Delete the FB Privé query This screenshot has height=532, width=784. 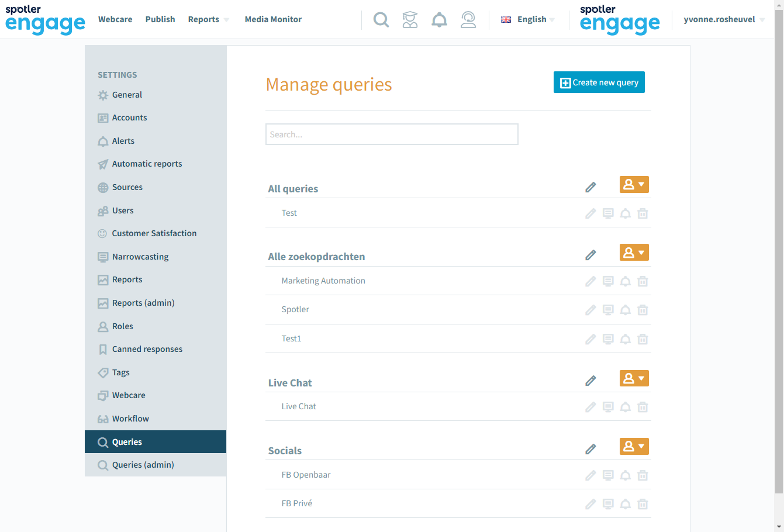(x=643, y=504)
